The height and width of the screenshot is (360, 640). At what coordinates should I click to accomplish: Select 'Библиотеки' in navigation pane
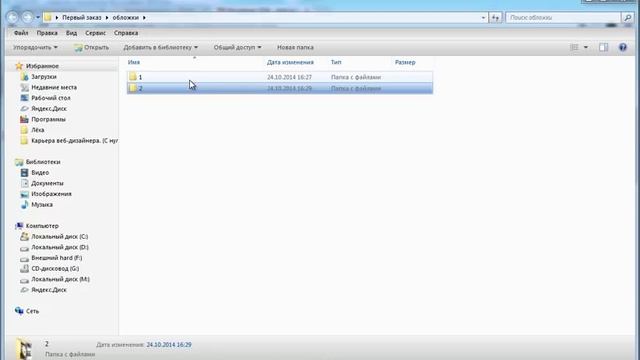pos(43,162)
